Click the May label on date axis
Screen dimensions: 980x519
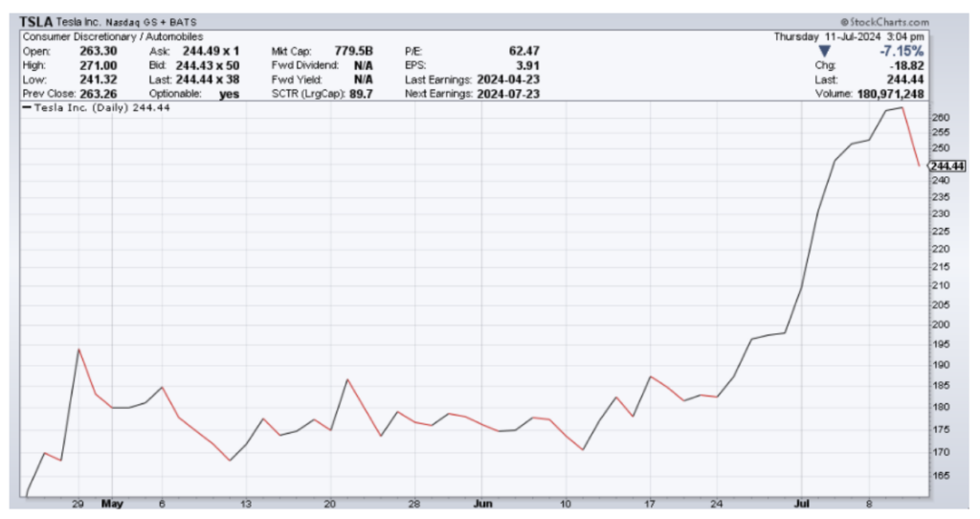tap(113, 504)
